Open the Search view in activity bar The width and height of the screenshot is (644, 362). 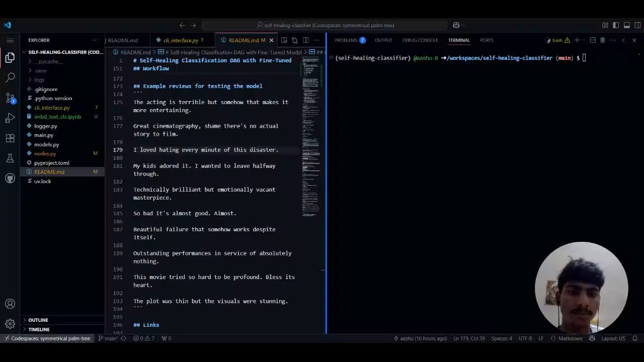coord(10,77)
